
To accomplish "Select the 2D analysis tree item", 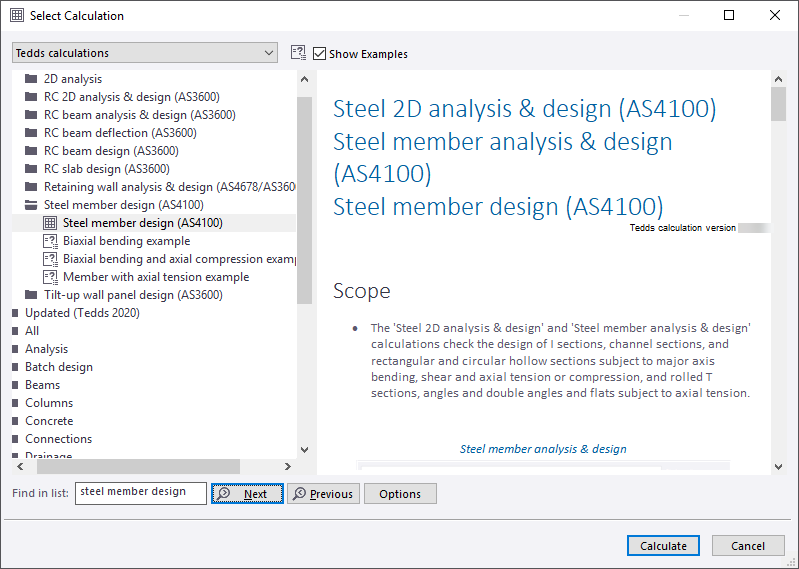I will (73, 79).
